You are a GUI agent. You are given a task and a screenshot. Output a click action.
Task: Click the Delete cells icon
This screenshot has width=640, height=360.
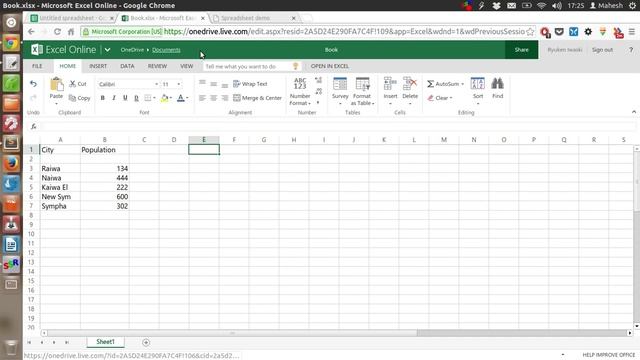coord(410,84)
